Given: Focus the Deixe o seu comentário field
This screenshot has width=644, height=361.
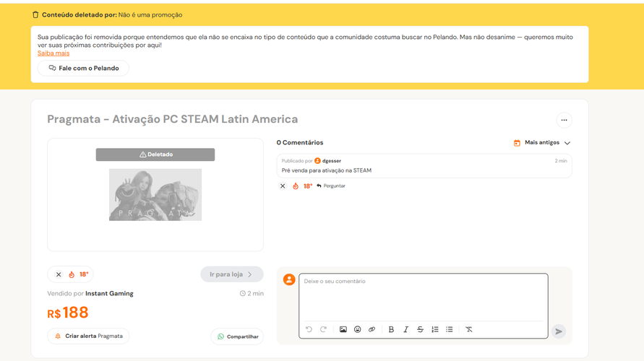Looking at the screenshot, I should point(423,297).
